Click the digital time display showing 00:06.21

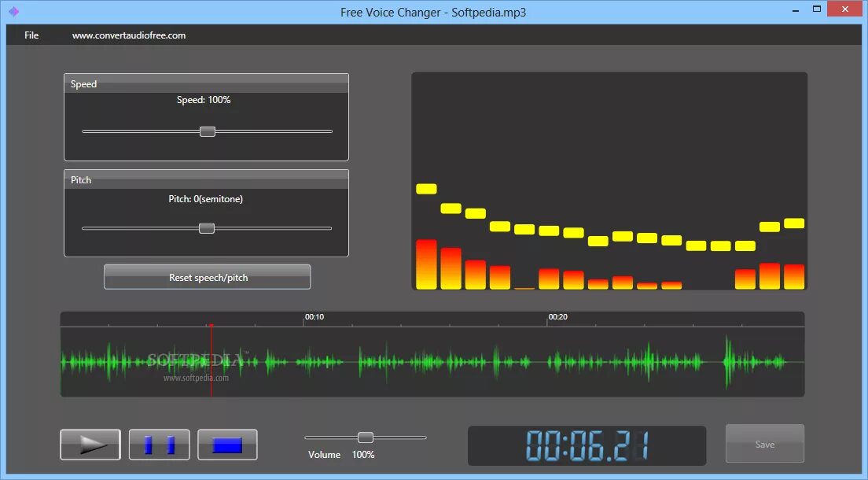pos(585,445)
